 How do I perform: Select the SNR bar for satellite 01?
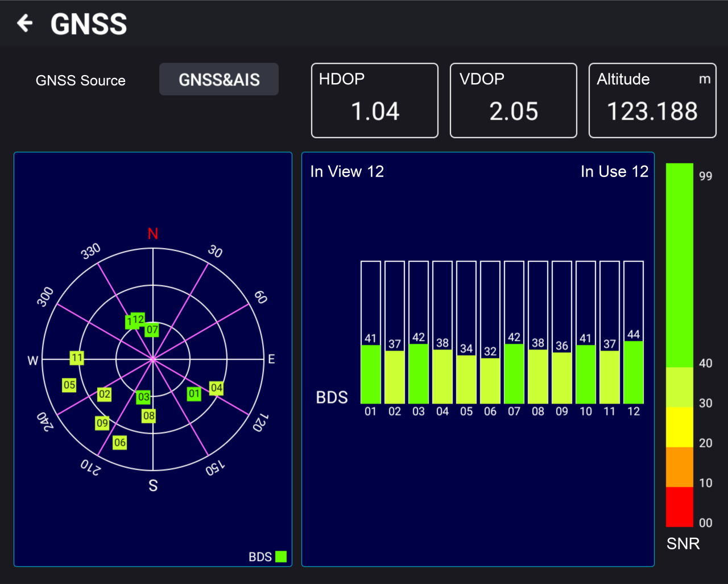(x=371, y=332)
